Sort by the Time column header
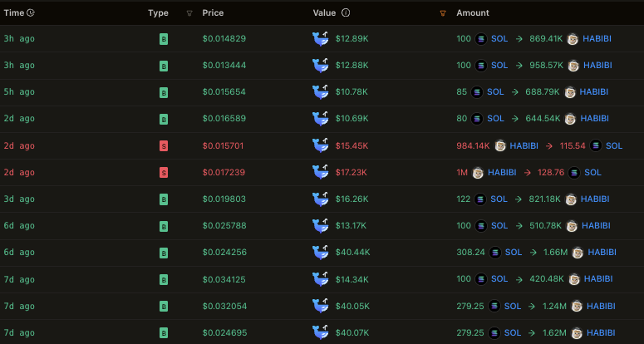 tap(14, 12)
